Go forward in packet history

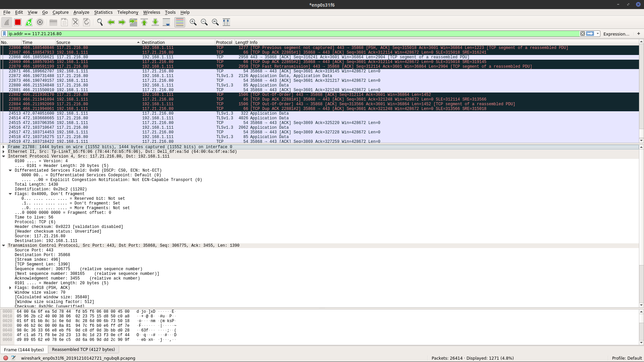coord(122,22)
